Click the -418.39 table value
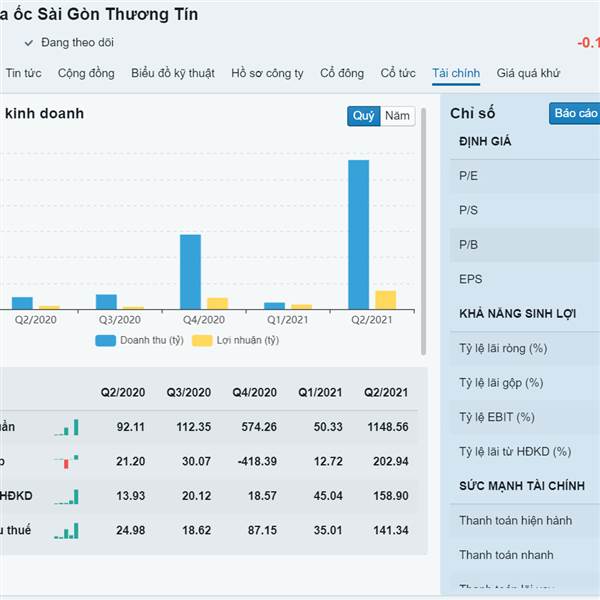Screen dimensions: 600x600 257,461
